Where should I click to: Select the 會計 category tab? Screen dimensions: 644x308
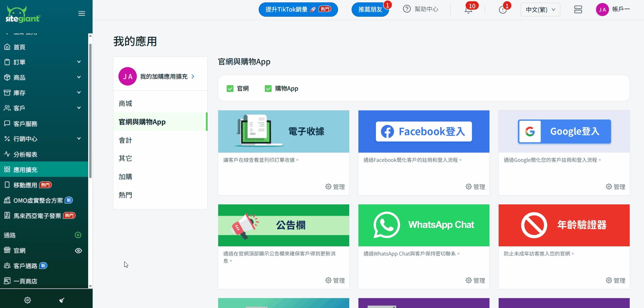click(125, 140)
